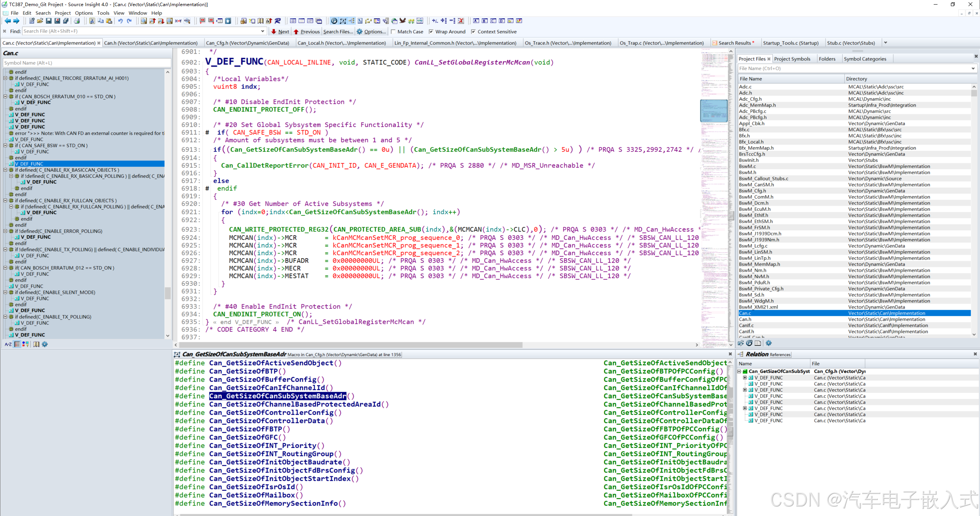Toggle the Wrap Around checkbox
980x516 pixels.
point(431,32)
